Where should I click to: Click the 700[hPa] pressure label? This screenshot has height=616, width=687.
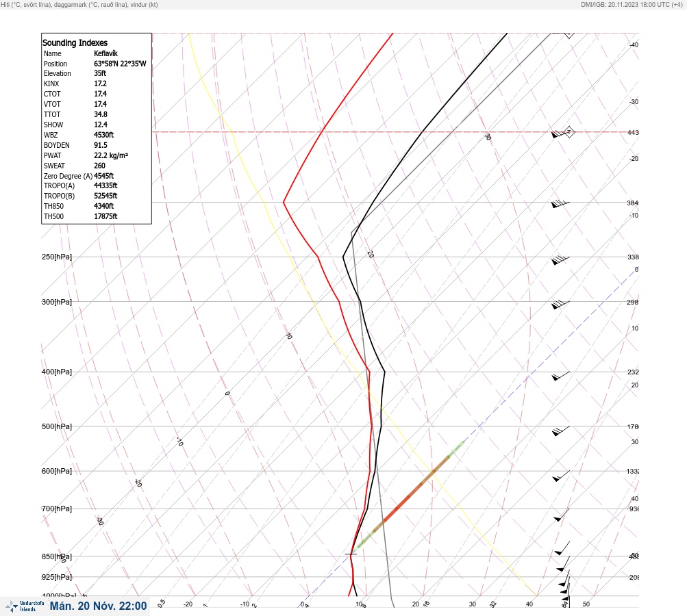pyautogui.click(x=57, y=509)
